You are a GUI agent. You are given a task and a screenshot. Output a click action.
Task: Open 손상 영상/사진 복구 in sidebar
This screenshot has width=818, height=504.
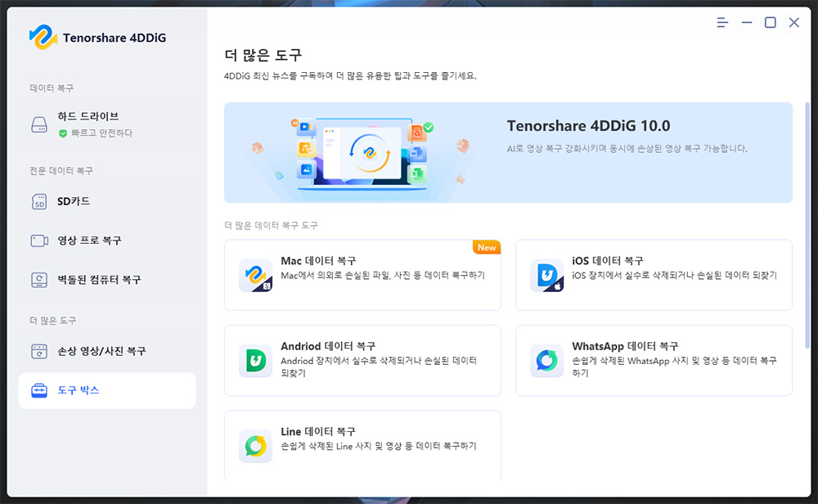(x=107, y=351)
